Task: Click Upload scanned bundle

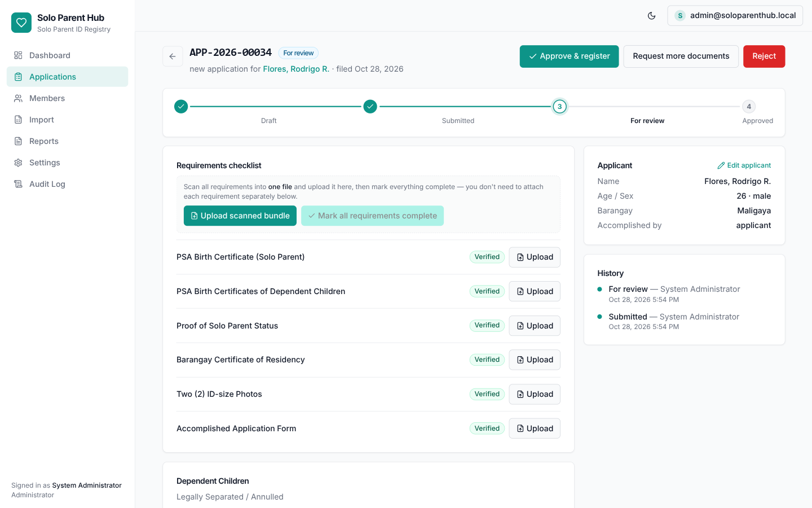Action: (240, 216)
